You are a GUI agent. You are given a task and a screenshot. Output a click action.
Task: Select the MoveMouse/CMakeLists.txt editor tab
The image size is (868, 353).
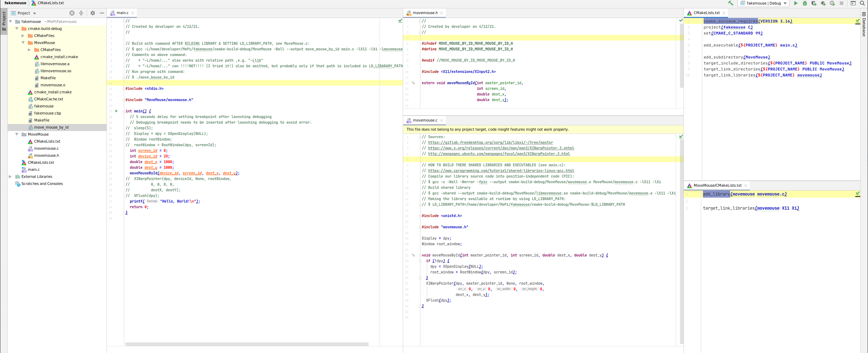717,185
